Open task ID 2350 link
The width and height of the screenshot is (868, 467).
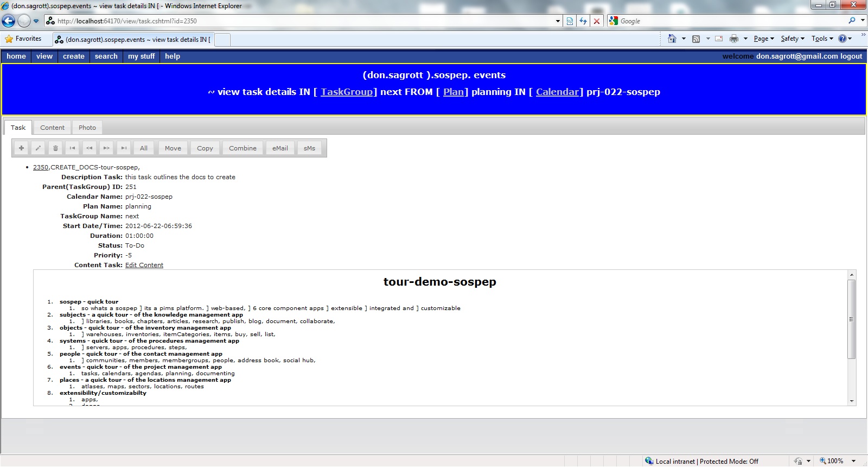pyautogui.click(x=41, y=167)
